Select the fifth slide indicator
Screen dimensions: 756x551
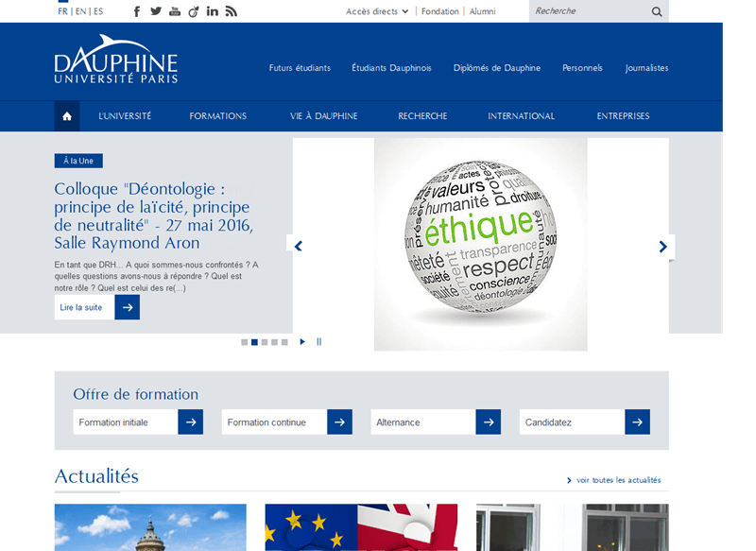tap(284, 342)
